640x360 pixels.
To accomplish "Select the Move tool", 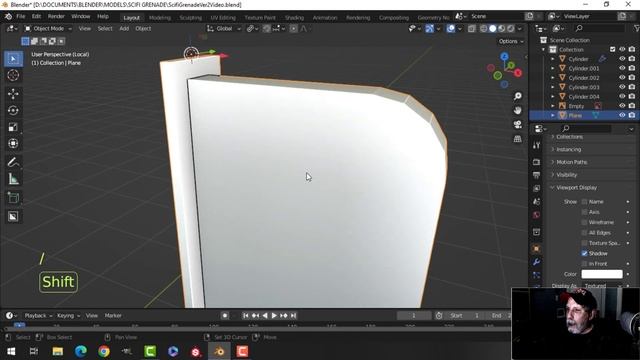I will click(13, 94).
